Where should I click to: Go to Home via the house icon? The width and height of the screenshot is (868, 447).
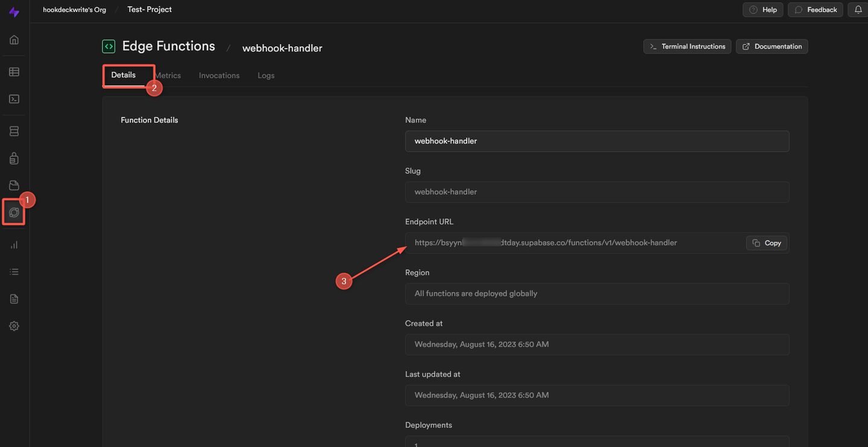click(x=13, y=39)
